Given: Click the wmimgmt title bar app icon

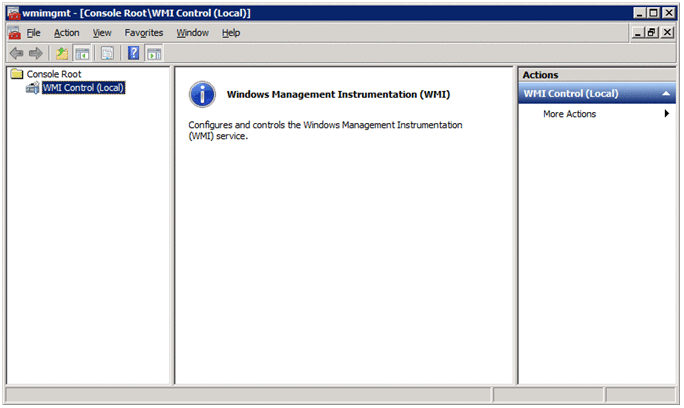Looking at the screenshot, I should click(x=14, y=14).
